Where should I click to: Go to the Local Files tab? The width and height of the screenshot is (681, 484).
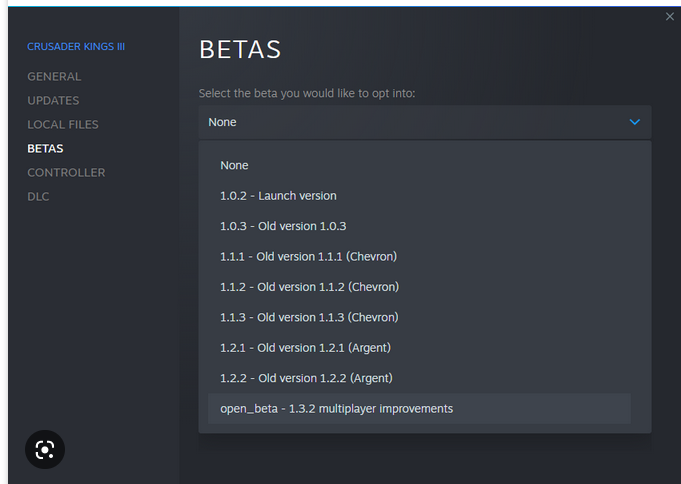click(62, 125)
